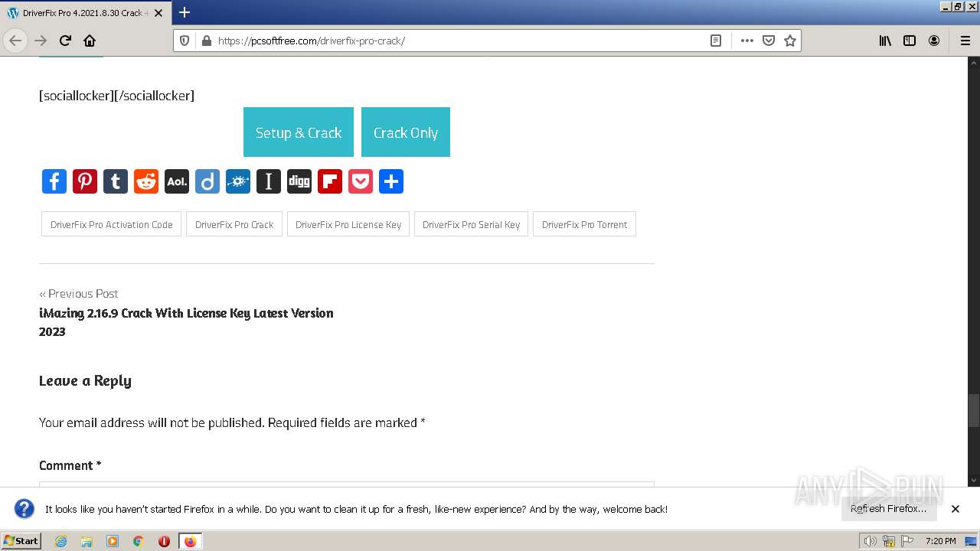Share the post on Facebook
This screenshot has height=551, width=980.
pos(54,181)
